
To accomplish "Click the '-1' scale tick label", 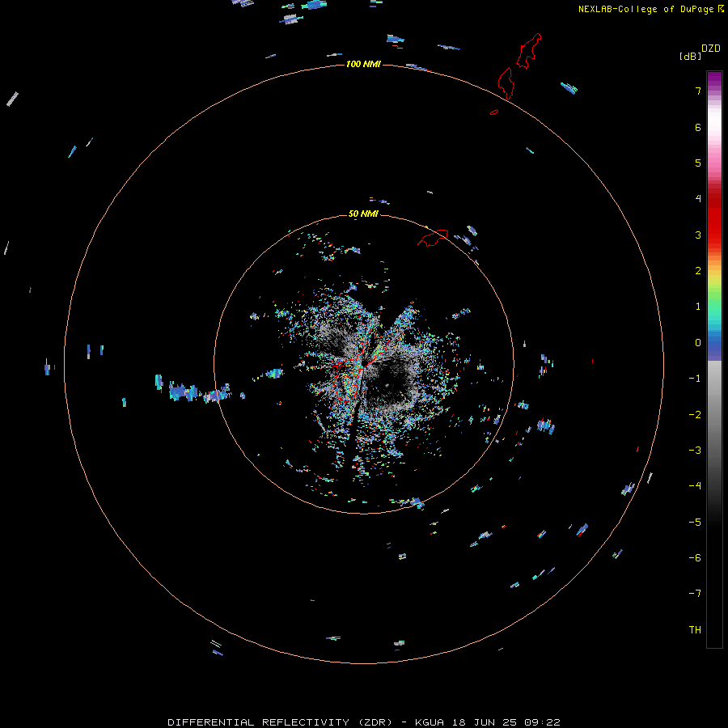I will point(695,379).
